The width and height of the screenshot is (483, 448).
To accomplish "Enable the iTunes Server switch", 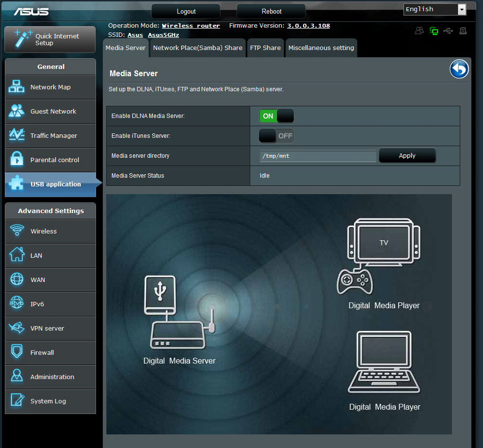I will click(x=276, y=136).
